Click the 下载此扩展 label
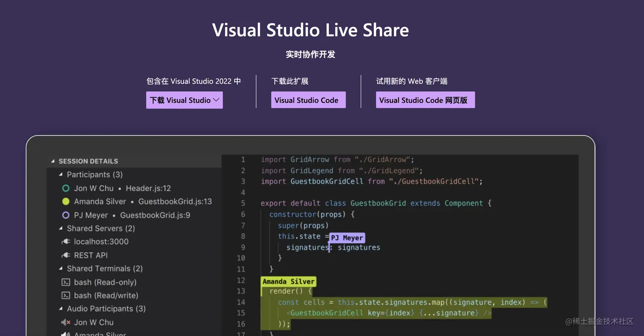Image resolution: width=644 pixels, height=336 pixels. pos(290,81)
